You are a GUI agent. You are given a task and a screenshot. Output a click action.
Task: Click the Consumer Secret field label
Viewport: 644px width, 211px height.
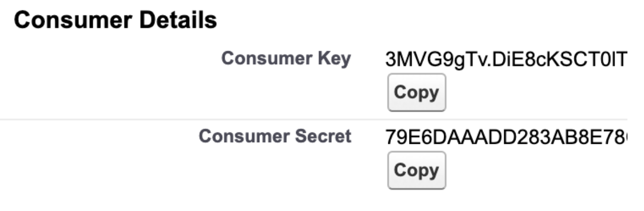click(x=275, y=137)
